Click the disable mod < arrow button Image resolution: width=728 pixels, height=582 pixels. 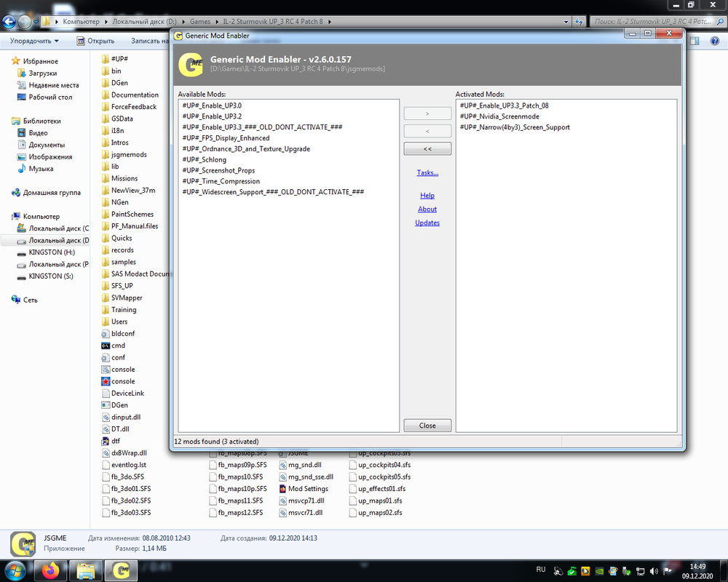tap(427, 131)
